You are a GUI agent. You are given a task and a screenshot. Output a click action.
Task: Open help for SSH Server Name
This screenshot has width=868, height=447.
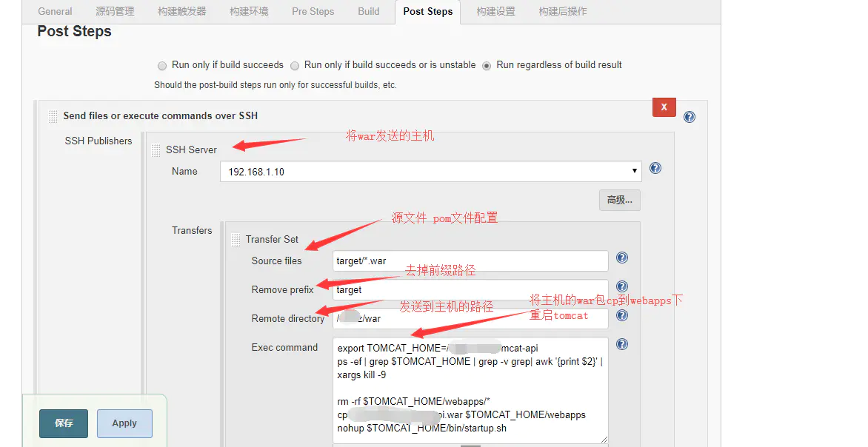pyautogui.click(x=655, y=168)
